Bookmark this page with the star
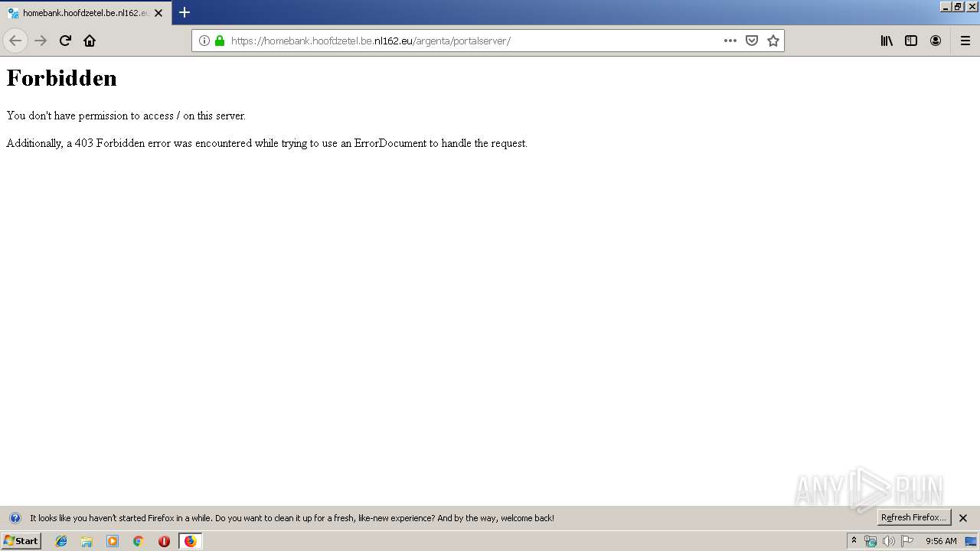Image resolution: width=980 pixels, height=551 pixels. point(773,41)
